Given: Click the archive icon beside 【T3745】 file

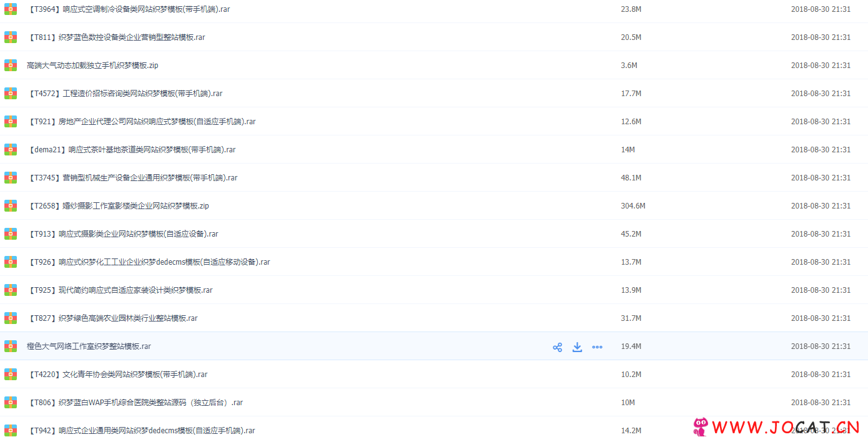Looking at the screenshot, I should 11,178.
